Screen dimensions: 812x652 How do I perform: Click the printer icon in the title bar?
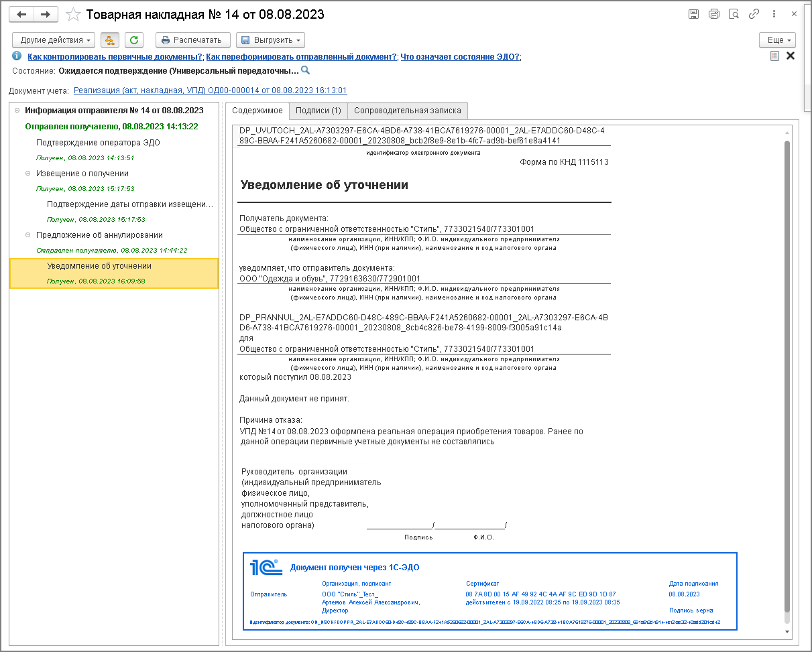pyautogui.click(x=714, y=14)
